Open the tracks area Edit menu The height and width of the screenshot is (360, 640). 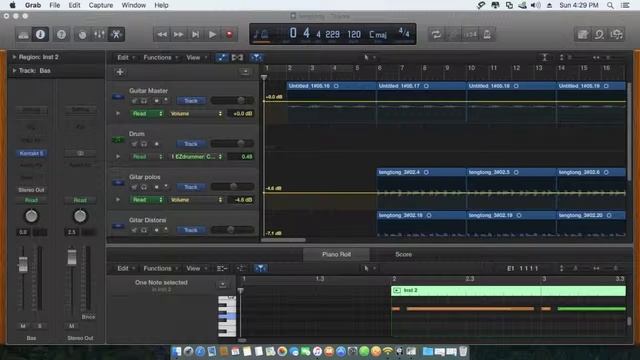tap(125, 58)
